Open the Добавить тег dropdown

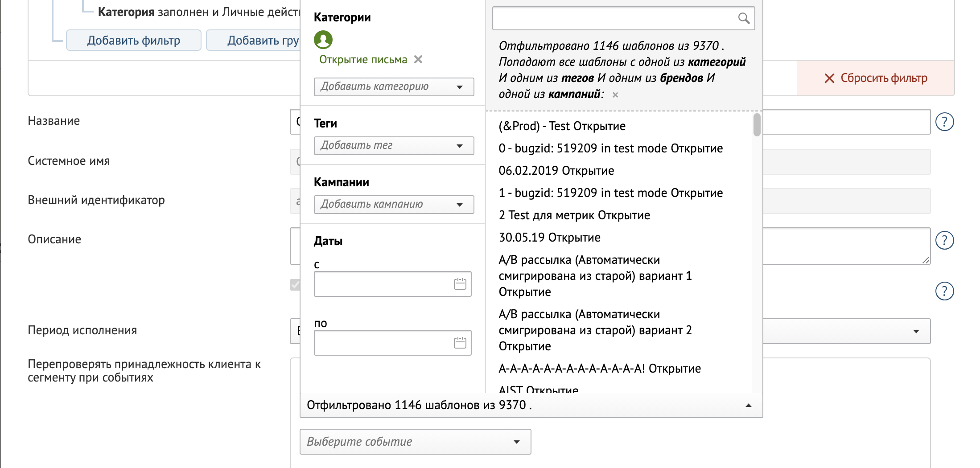(394, 145)
